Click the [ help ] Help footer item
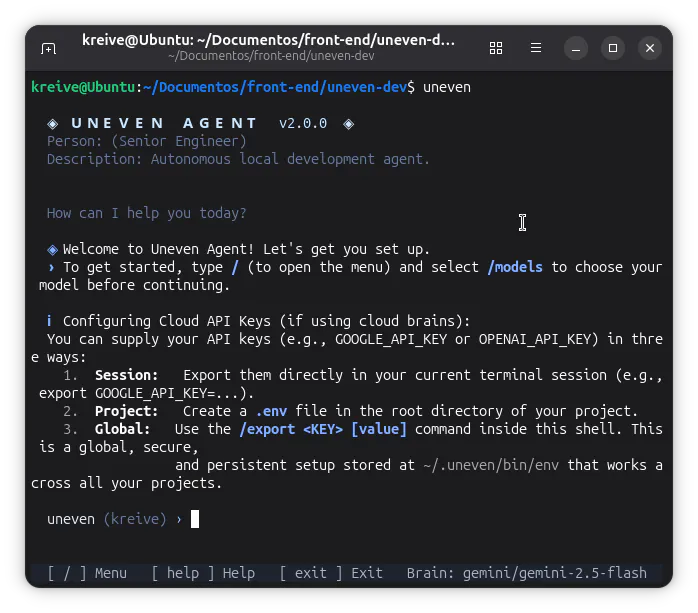Image resolution: width=698 pixels, height=613 pixels. pos(203,573)
